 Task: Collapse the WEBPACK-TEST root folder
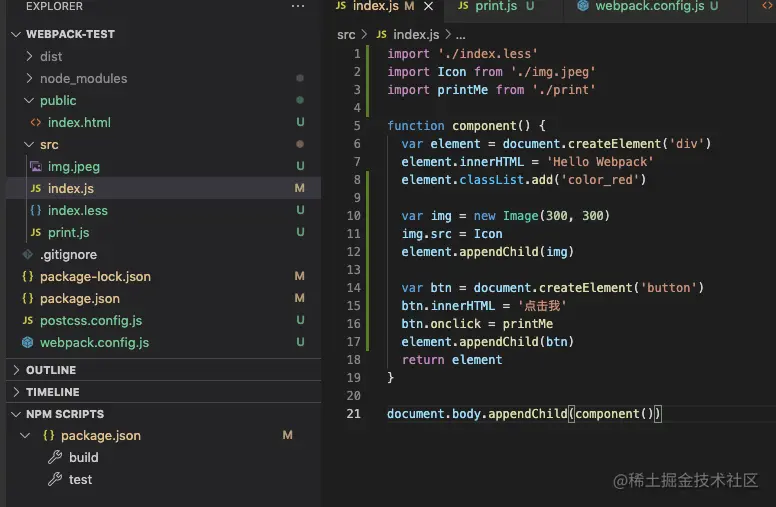pyautogui.click(x=16, y=34)
